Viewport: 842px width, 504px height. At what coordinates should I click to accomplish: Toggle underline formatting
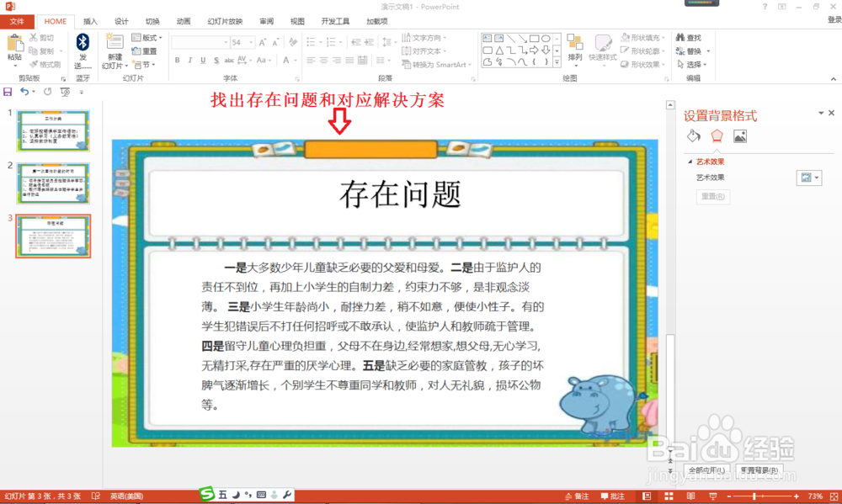(x=202, y=61)
